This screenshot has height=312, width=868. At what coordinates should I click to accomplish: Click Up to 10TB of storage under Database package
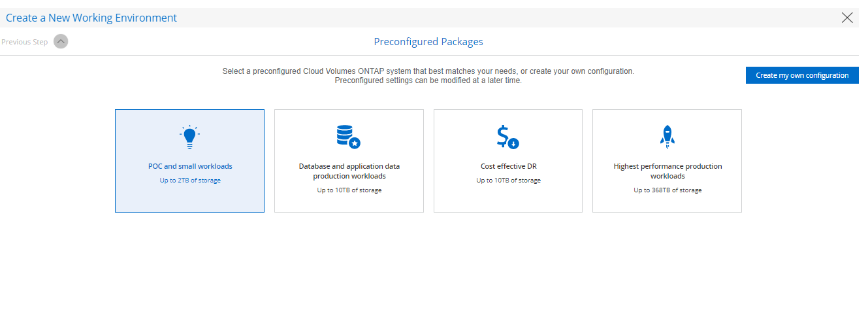tap(349, 190)
